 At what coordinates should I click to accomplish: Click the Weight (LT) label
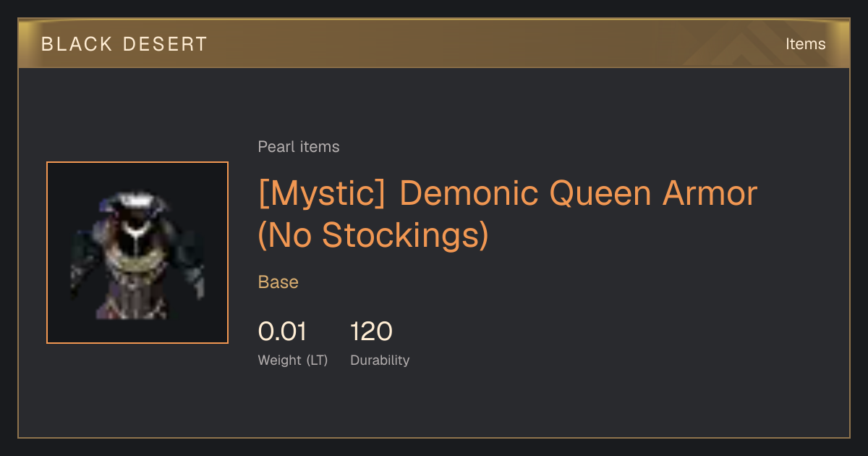coord(293,360)
